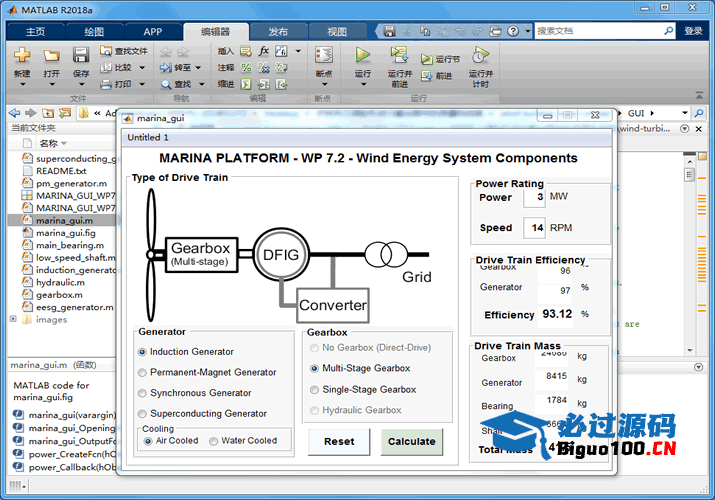Go back with the blue left arrow

[15, 113]
